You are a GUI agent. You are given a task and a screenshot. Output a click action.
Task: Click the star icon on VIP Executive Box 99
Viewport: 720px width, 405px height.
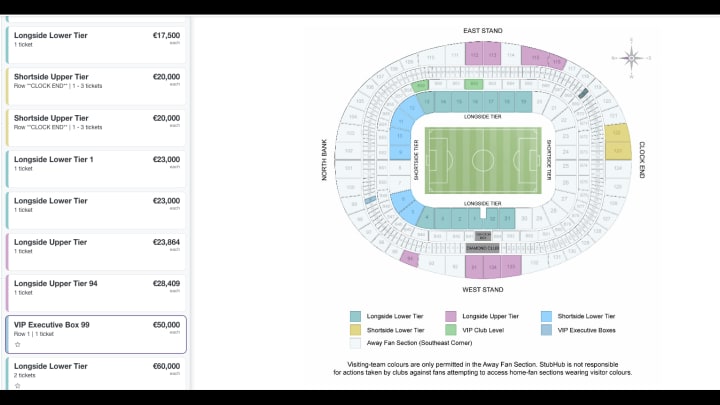click(x=17, y=344)
